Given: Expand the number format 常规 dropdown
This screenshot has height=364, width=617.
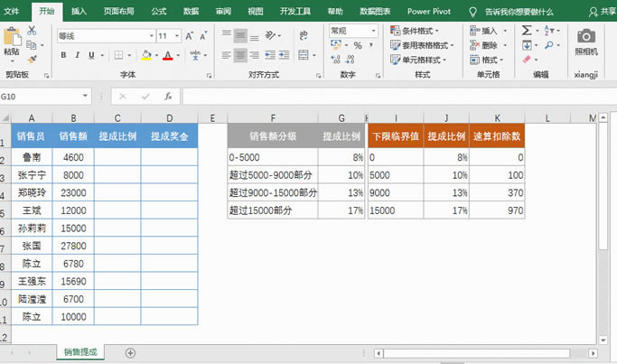Looking at the screenshot, I should click(373, 31).
